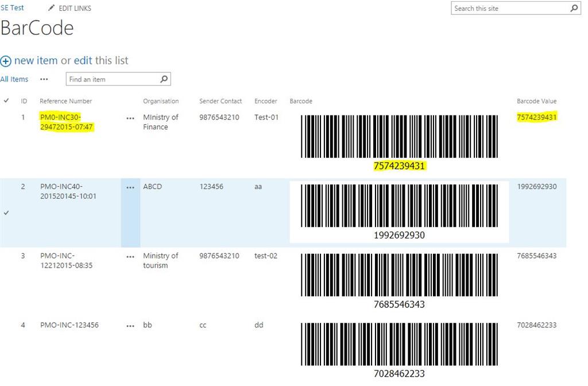The height and width of the screenshot is (386, 588).
Task: Click ID cell 1
Action: [x=23, y=117]
